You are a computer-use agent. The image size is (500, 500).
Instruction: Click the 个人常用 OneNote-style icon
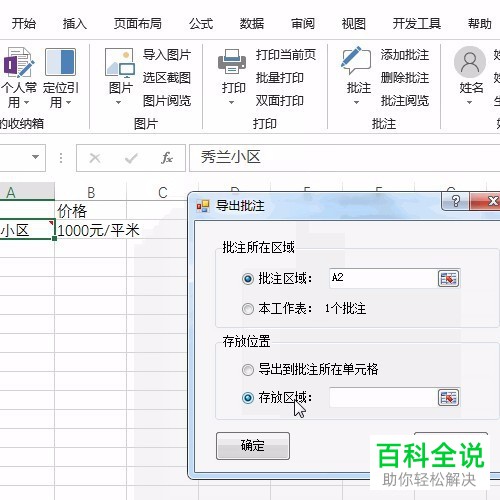pos(18,62)
